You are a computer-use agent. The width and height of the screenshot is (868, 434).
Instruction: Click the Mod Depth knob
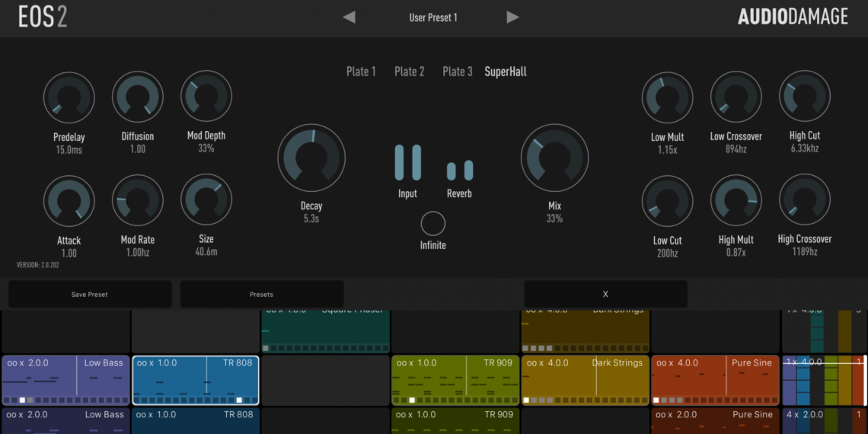coord(206,97)
